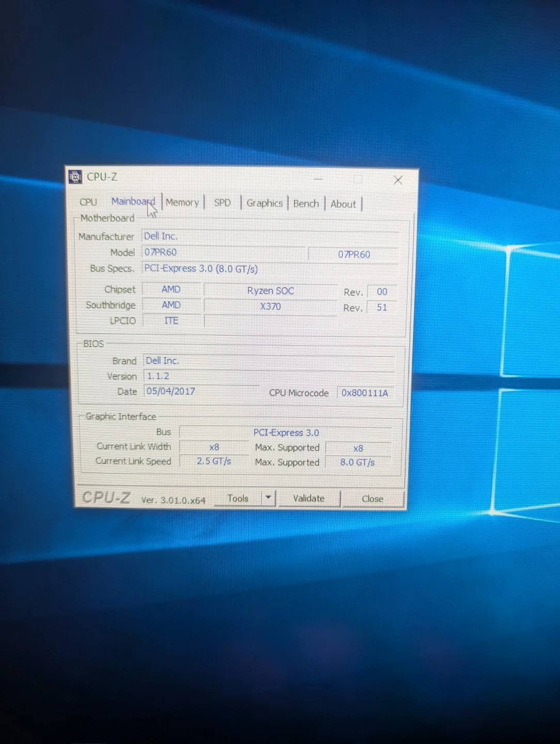Click the CPU-Z app icon in title bar
560x744 pixels.
(75, 177)
